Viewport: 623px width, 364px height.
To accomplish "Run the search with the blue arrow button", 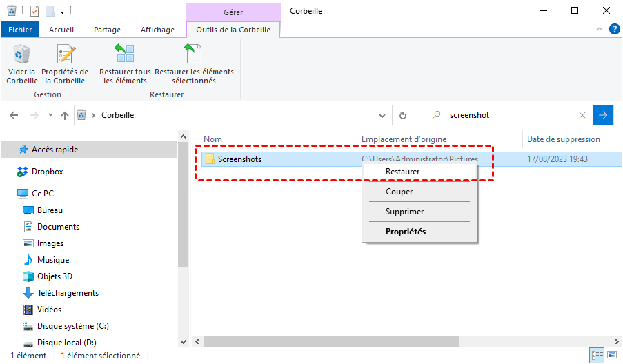I will [603, 115].
